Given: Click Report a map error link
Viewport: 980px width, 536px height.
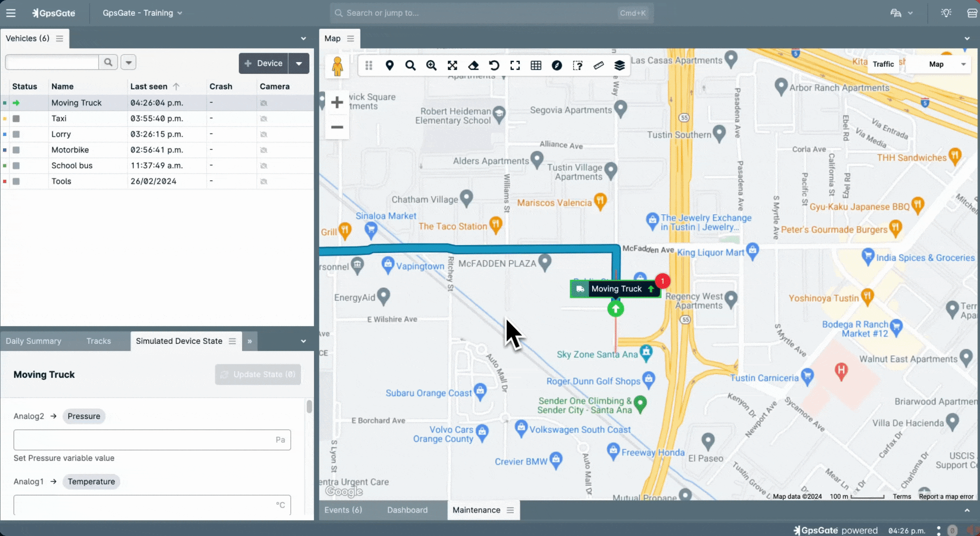Looking at the screenshot, I should (946, 496).
